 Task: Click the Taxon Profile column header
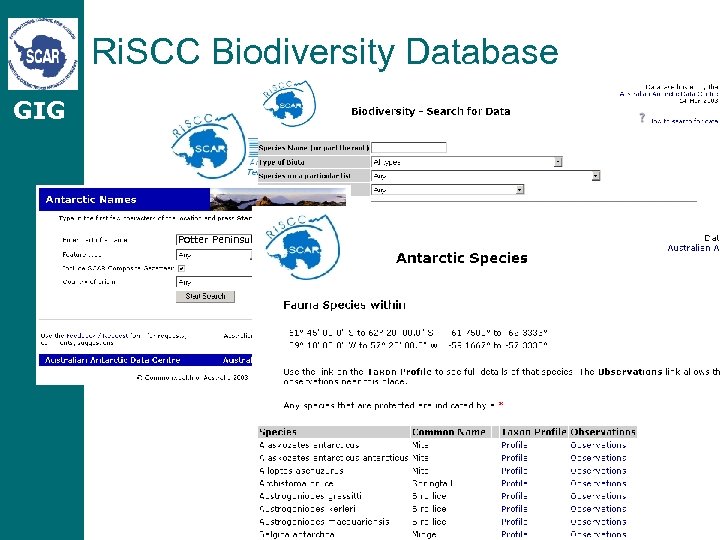[534, 432]
